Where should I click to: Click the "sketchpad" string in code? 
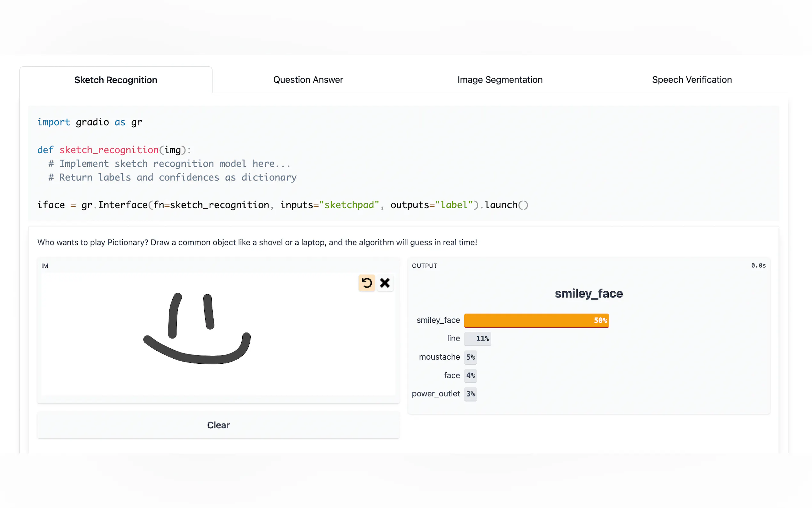[x=349, y=205]
